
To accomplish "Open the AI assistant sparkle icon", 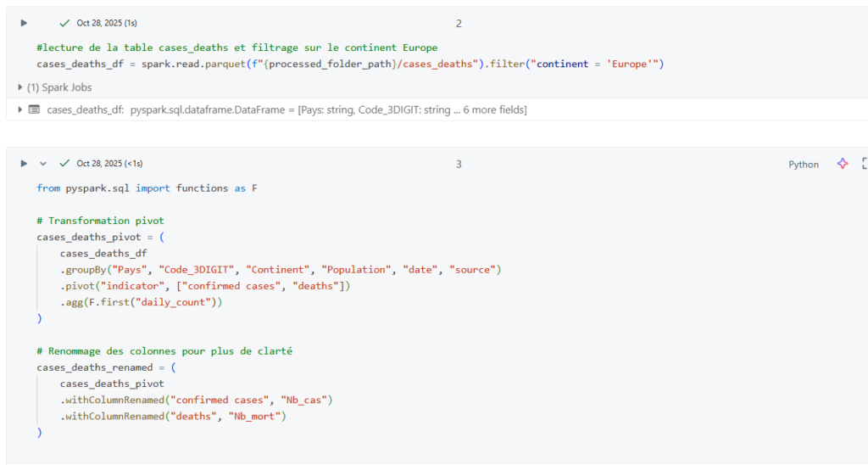I will 842,164.
